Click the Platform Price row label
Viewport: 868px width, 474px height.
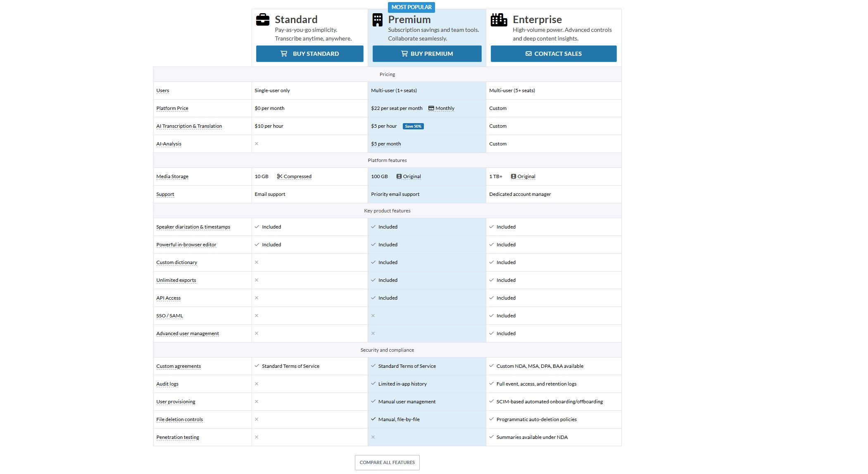172,108
